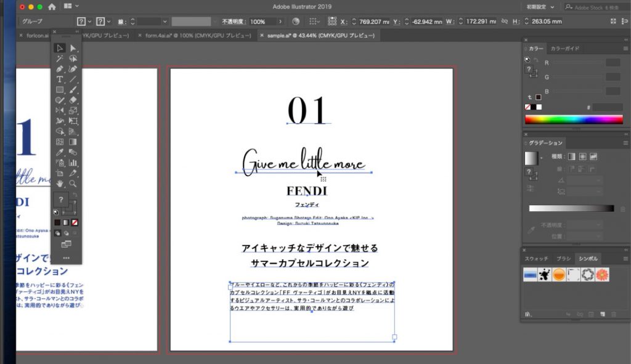Screen dimensions: 631x364
Task: Select the Pen tool
Action: (60, 69)
